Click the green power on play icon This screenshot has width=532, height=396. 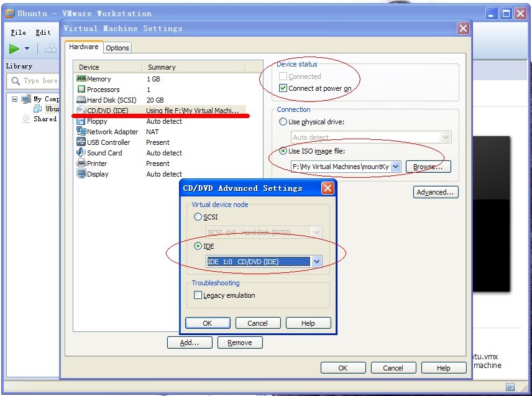pyautogui.click(x=14, y=49)
